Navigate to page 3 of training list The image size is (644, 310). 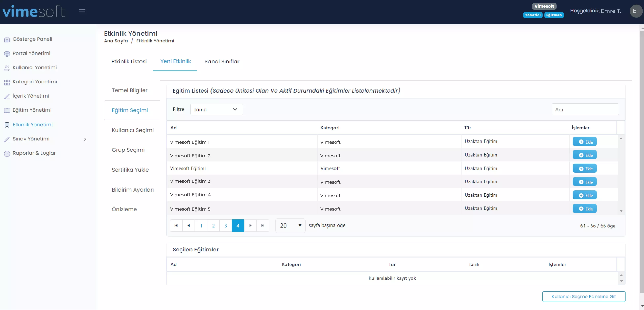coord(226,225)
